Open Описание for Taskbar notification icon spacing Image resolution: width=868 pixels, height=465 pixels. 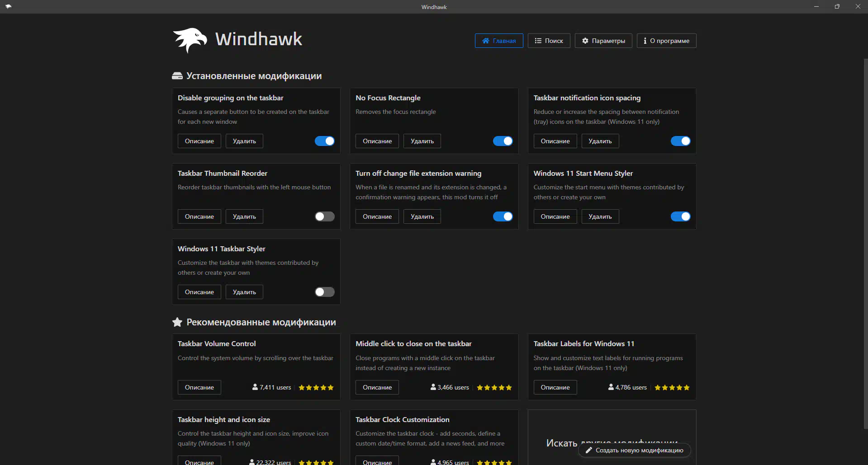pyautogui.click(x=555, y=141)
